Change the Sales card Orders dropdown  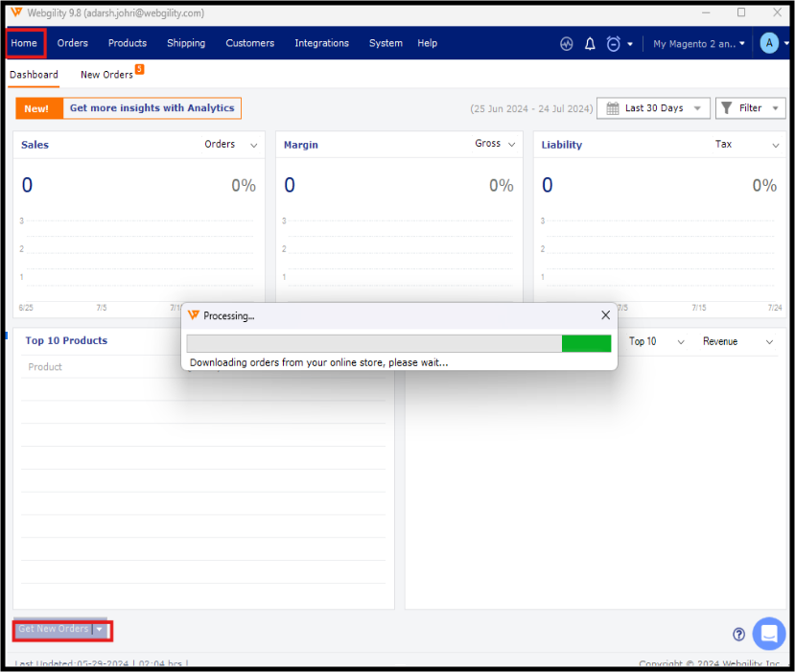coord(231,145)
